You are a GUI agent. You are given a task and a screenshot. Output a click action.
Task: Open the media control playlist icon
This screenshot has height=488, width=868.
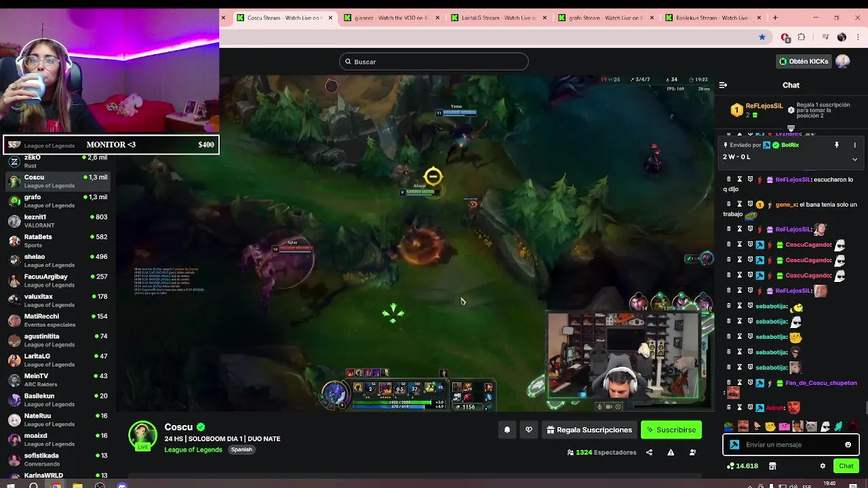825,37
